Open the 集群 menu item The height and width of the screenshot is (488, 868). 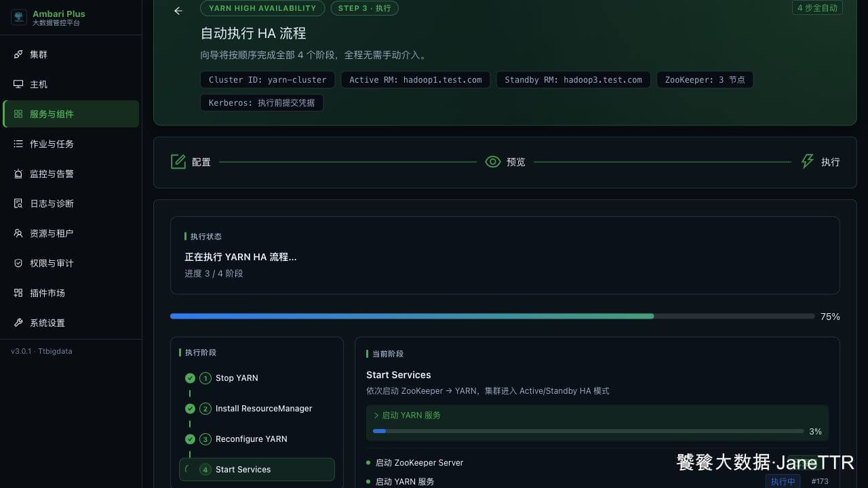pos(71,54)
